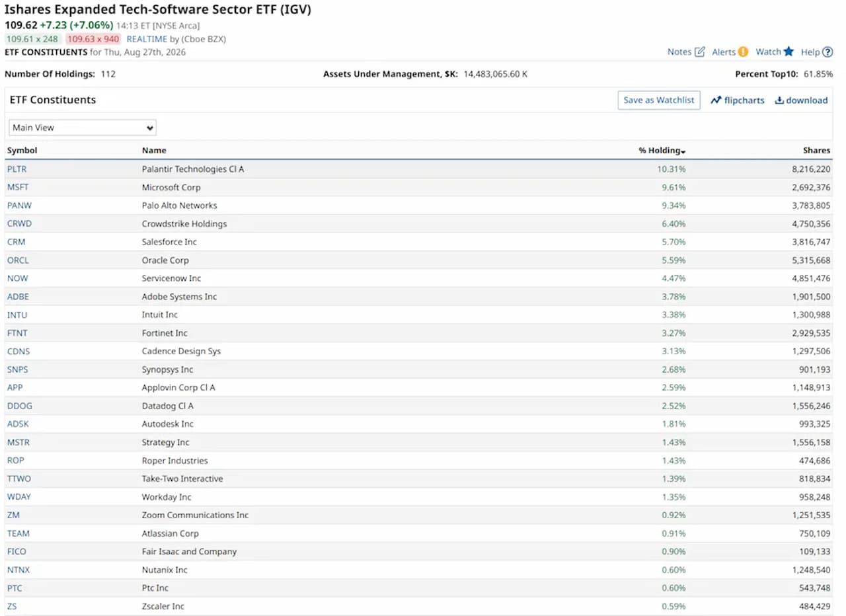The image size is (846, 616).
Task: Open the CRM symbol link
Action: 17,242
